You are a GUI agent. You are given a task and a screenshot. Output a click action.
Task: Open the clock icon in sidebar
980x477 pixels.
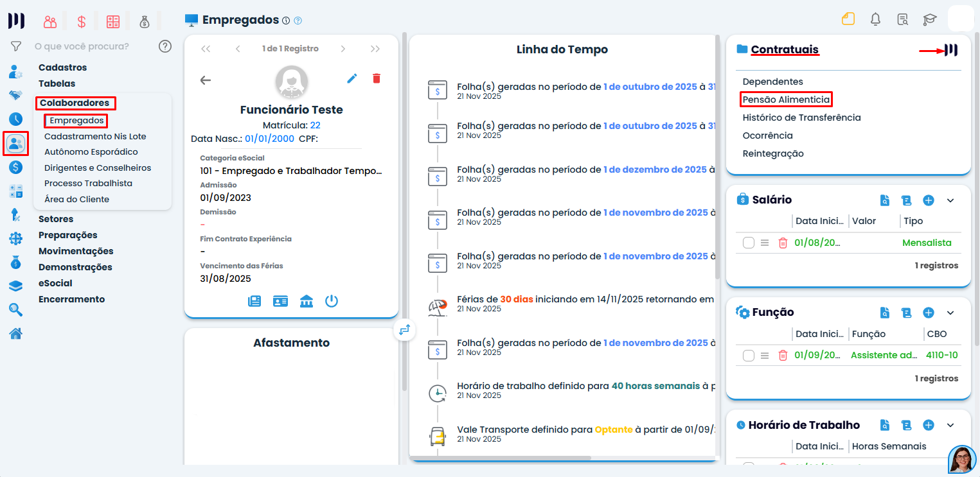pos(16,119)
